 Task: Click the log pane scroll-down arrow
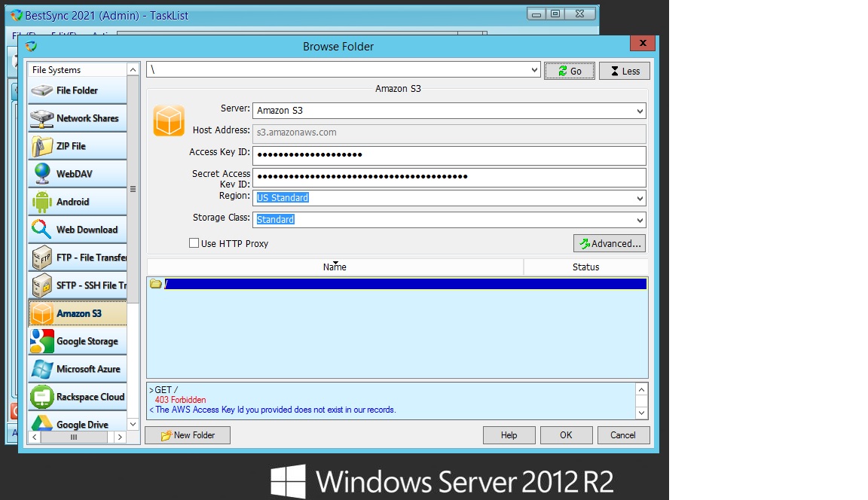(641, 413)
